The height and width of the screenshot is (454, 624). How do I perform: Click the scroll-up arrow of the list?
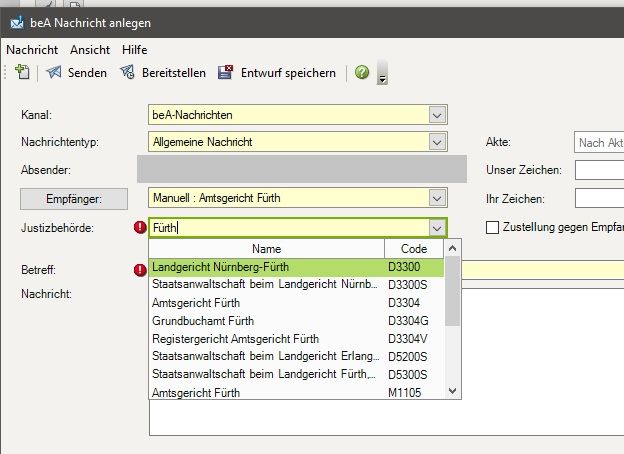(452, 248)
